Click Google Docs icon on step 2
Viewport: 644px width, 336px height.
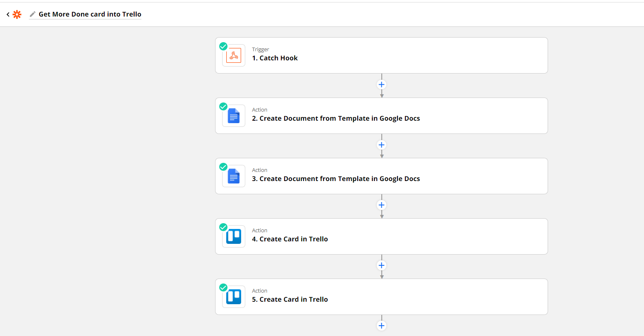[234, 116]
